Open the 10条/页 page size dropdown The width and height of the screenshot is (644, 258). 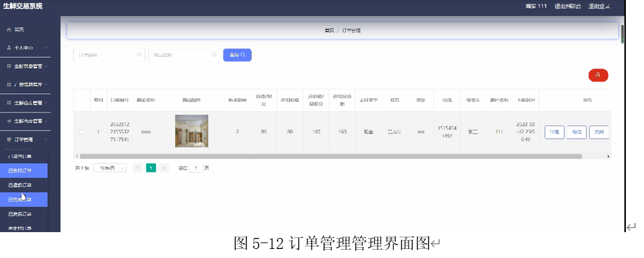tap(110, 167)
